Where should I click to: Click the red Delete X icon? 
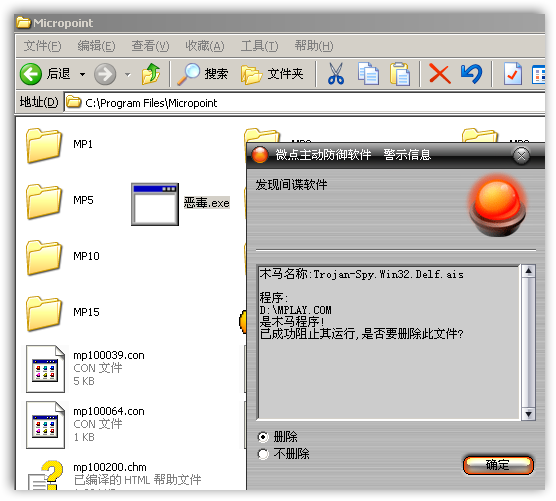[x=440, y=74]
